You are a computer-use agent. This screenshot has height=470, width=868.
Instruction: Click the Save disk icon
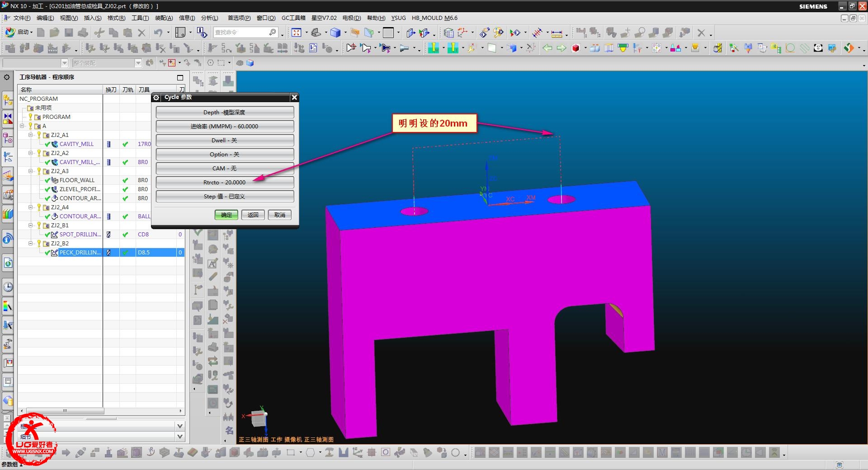[69, 33]
